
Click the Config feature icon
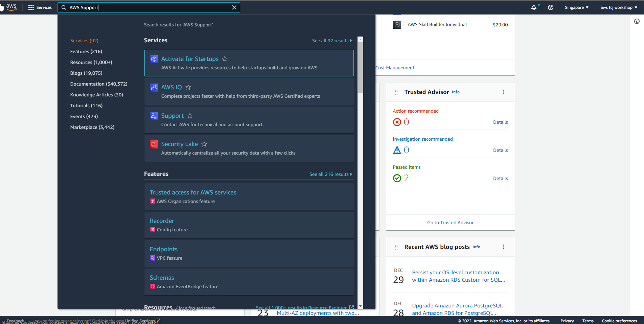[x=153, y=230]
